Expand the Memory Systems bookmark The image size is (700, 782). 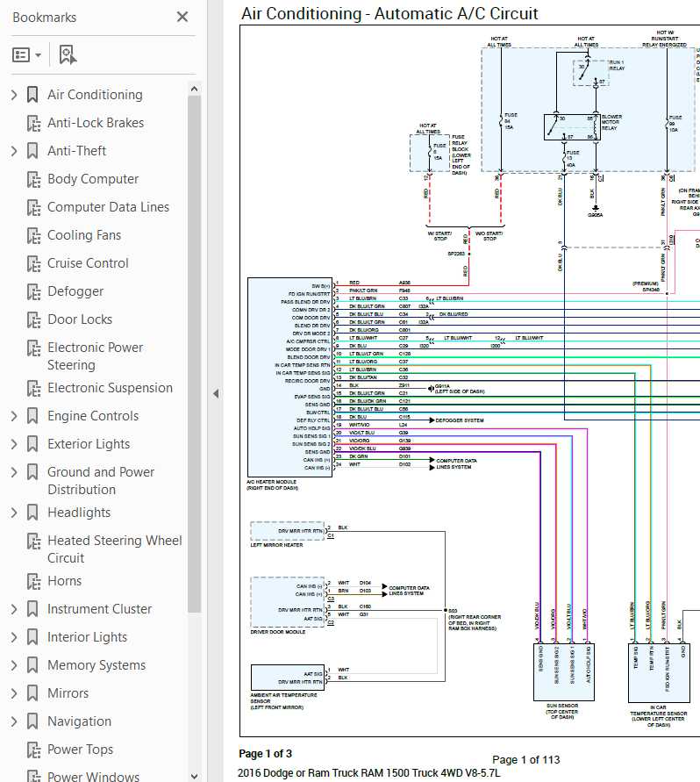pos(14,664)
